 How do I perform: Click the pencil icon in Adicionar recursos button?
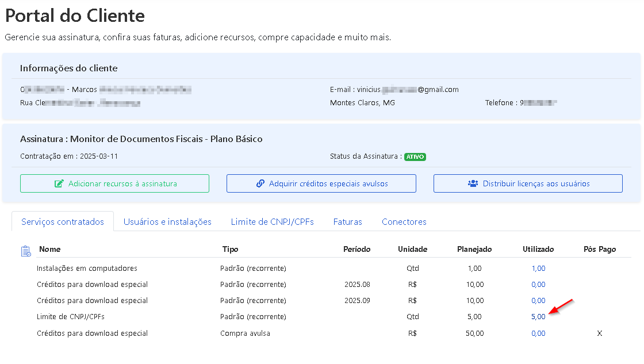(x=59, y=184)
